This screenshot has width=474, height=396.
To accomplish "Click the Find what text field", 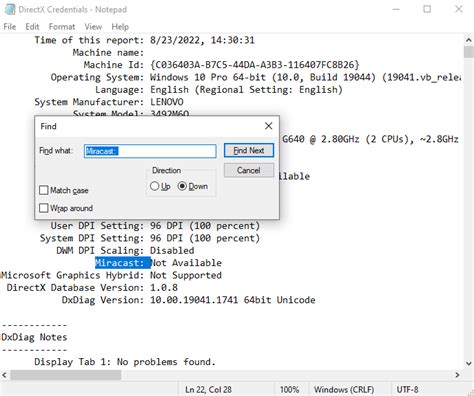I will click(150, 151).
